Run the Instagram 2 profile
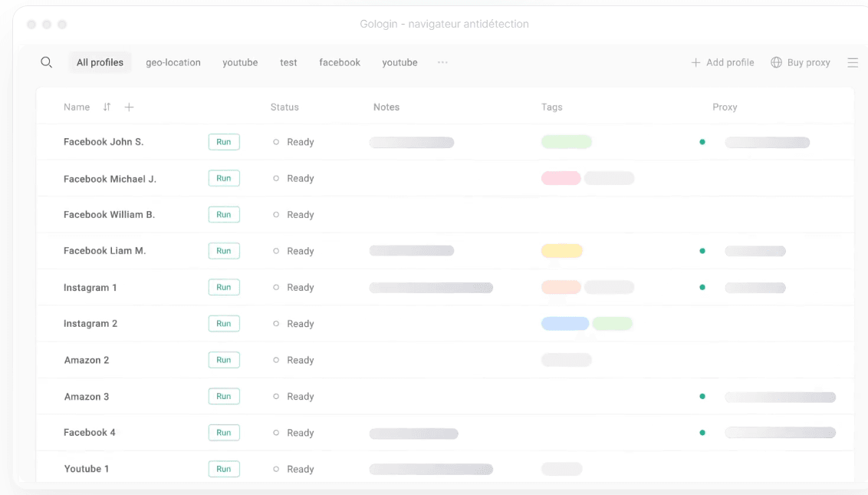 point(224,324)
